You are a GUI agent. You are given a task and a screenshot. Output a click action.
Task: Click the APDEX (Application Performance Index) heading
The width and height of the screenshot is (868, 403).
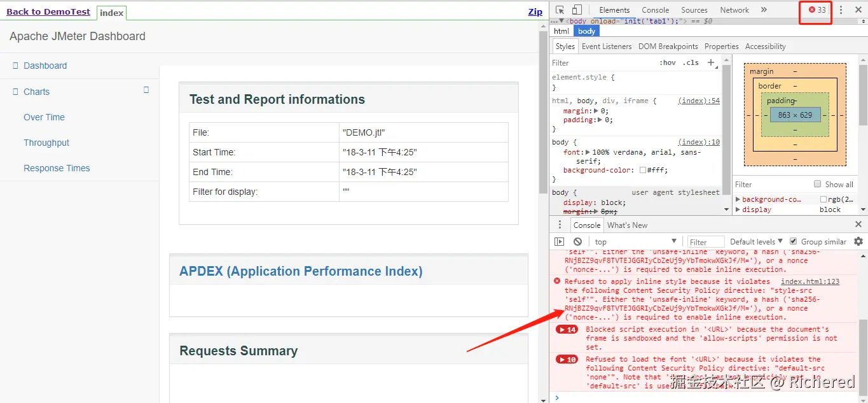301,271
